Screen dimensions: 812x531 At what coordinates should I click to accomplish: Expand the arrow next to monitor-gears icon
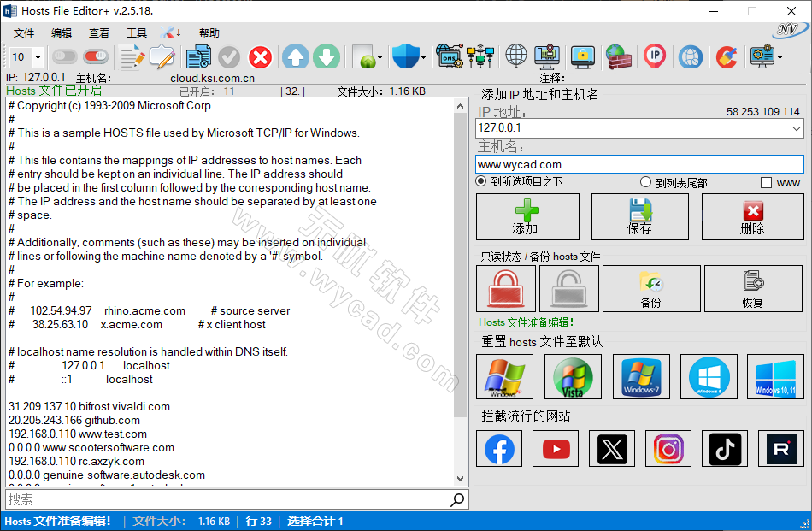tap(780, 57)
